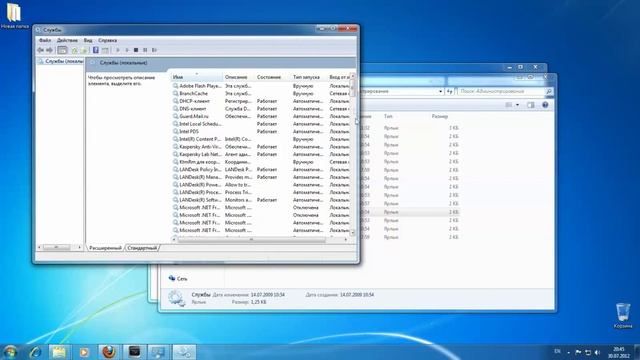This screenshot has width=640, height=360.
Task: Select the Intel PDS service
Action: 260,131
